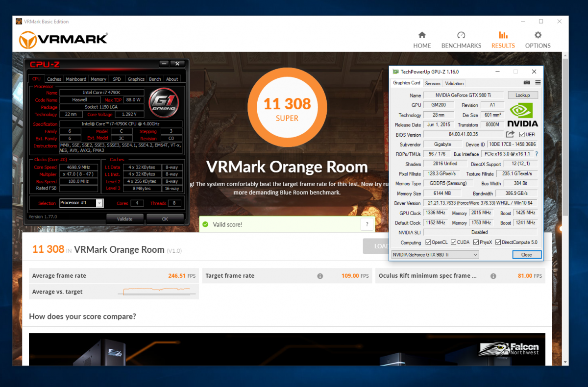Click the GPU-Z BIOS export arrow icon
Viewport: 588px width, 387px height.
(x=510, y=134)
